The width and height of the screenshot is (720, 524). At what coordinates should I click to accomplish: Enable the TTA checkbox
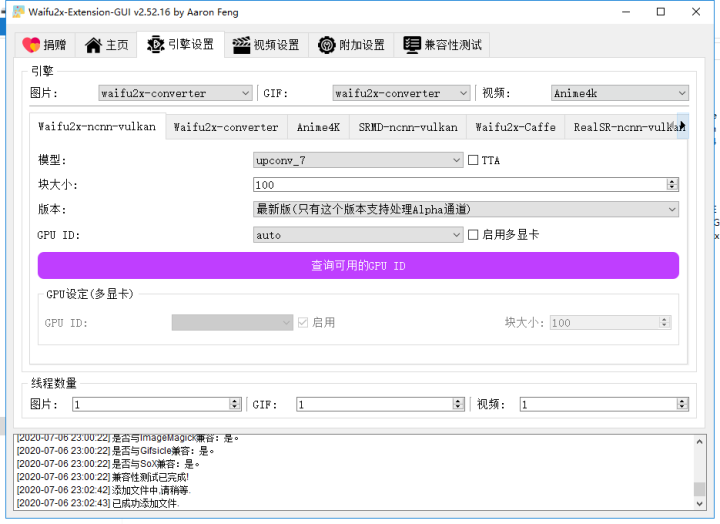[473, 160]
